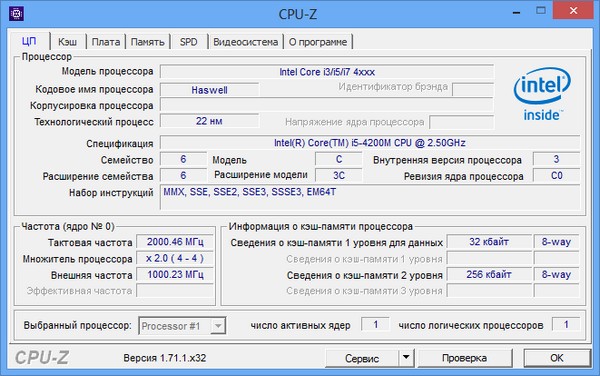This screenshot has height=376, width=600.
Task: Click the i5-4200M CPU specification field
Action: (x=370, y=143)
